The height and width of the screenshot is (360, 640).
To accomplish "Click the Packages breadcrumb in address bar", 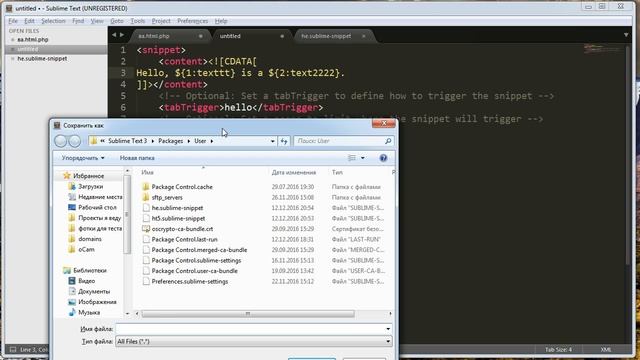I will pyautogui.click(x=171, y=141).
